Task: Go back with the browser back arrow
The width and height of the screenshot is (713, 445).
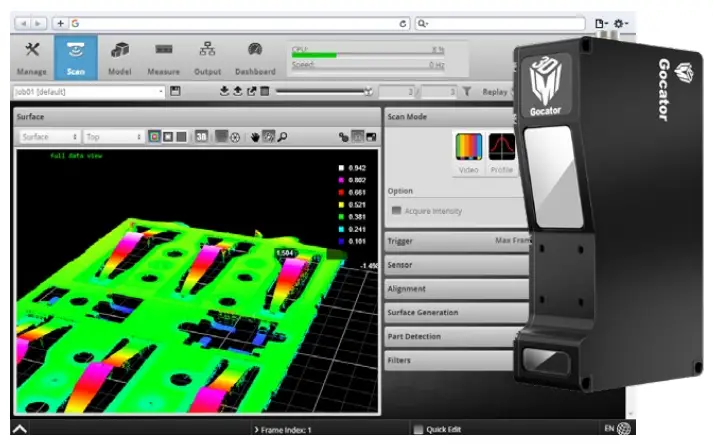Action: [23, 23]
